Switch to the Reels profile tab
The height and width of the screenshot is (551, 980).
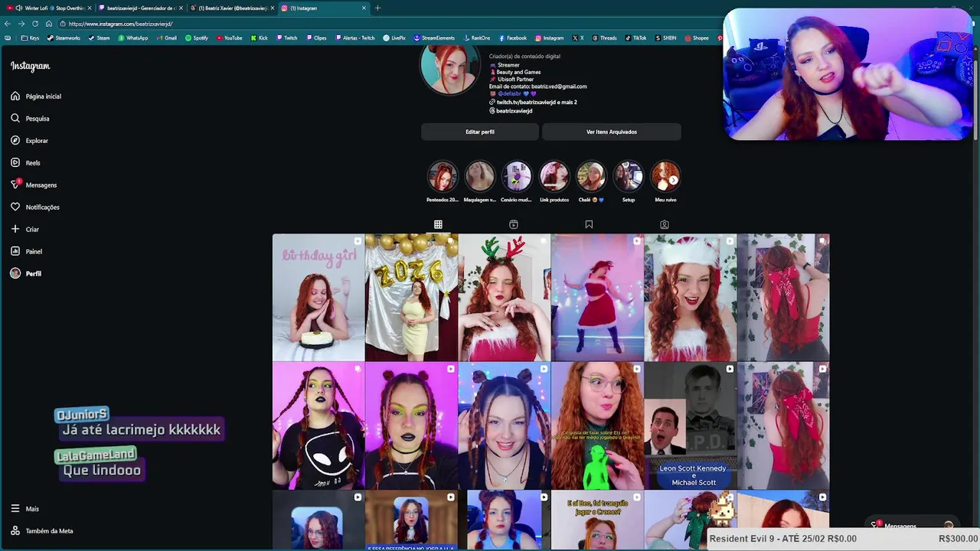(x=514, y=224)
